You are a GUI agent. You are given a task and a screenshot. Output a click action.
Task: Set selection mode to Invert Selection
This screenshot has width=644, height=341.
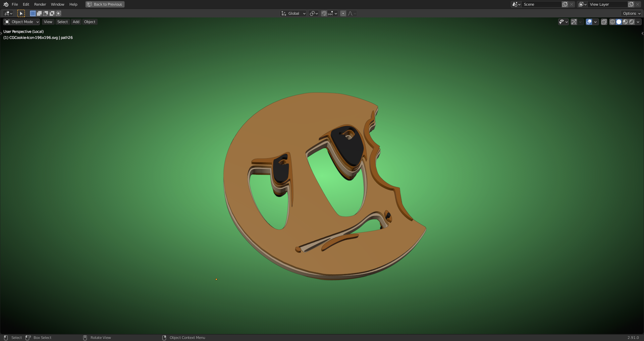click(52, 13)
